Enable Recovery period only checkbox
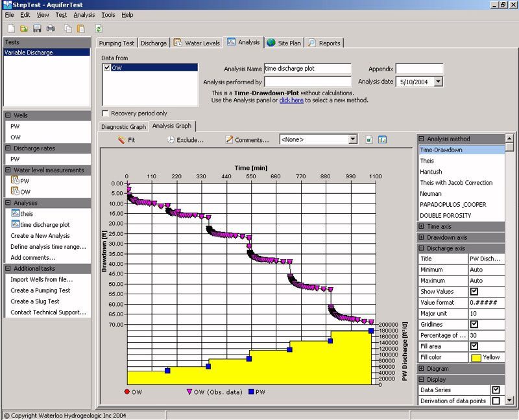 105,113
